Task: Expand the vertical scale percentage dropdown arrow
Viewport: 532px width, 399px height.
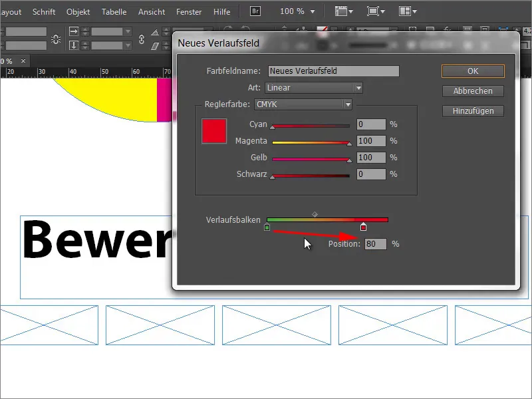Action: tap(128, 45)
